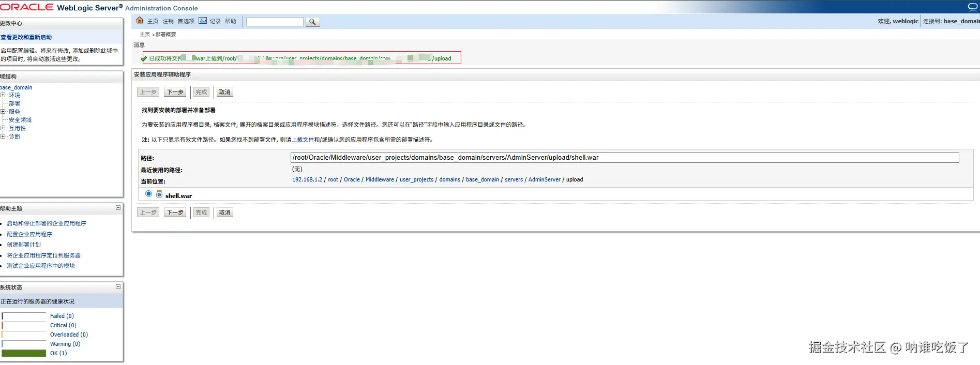
Task: Expand the 互用性 tree node
Action: coord(3,128)
